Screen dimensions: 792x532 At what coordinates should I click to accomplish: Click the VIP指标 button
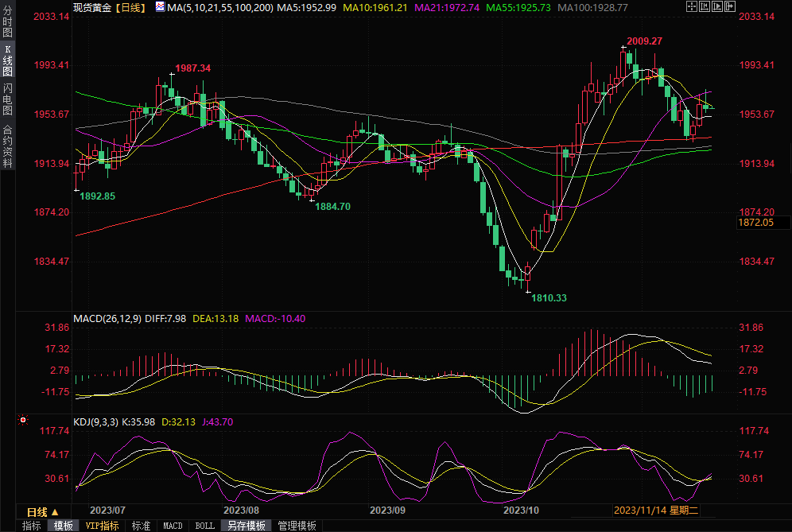(x=102, y=526)
